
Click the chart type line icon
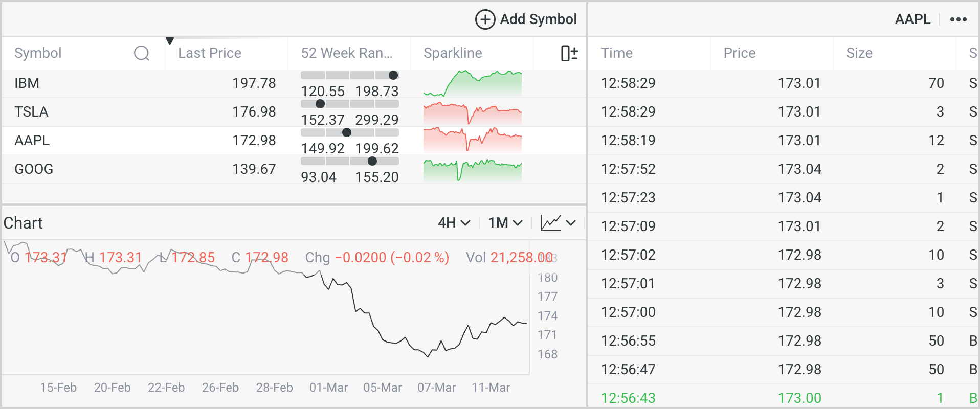550,223
